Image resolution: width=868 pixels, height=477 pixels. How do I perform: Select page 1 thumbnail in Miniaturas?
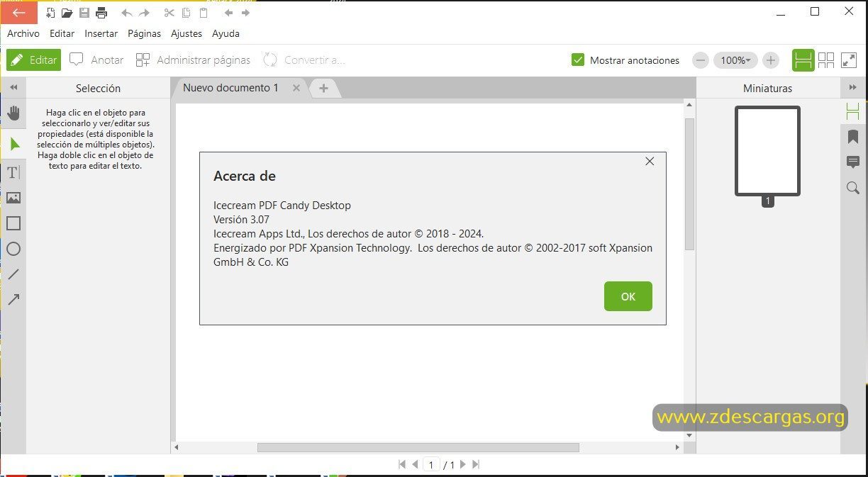click(767, 151)
